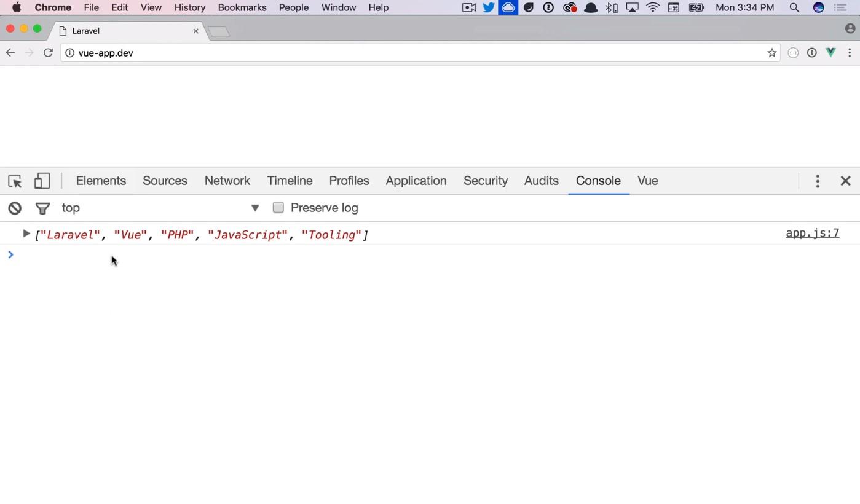Screen dimensions: 860x504
Task: Select the Laravel browser tab
Action: coord(127,31)
